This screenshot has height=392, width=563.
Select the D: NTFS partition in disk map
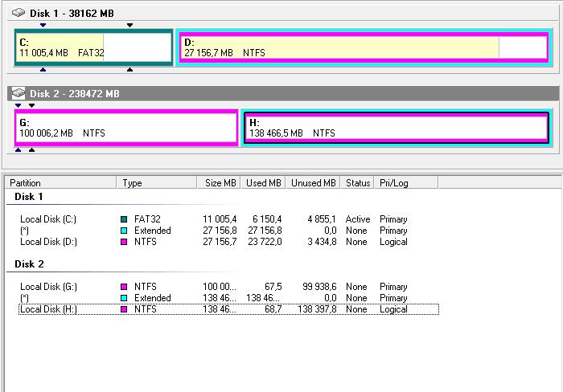coord(362,47)
